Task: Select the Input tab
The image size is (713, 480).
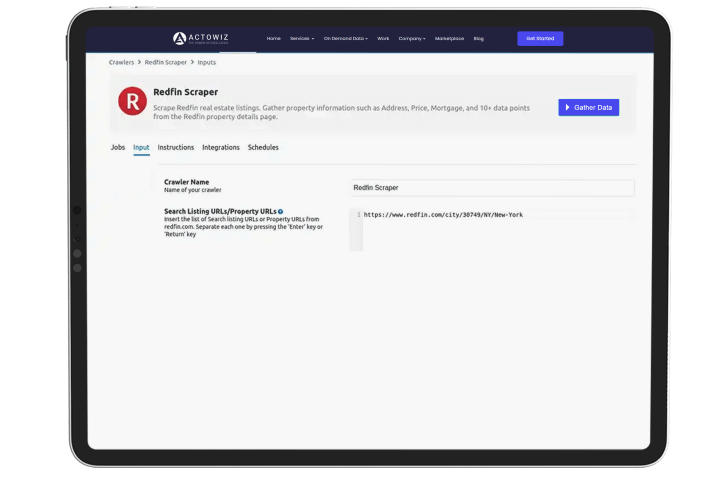Action: point(141,147)
